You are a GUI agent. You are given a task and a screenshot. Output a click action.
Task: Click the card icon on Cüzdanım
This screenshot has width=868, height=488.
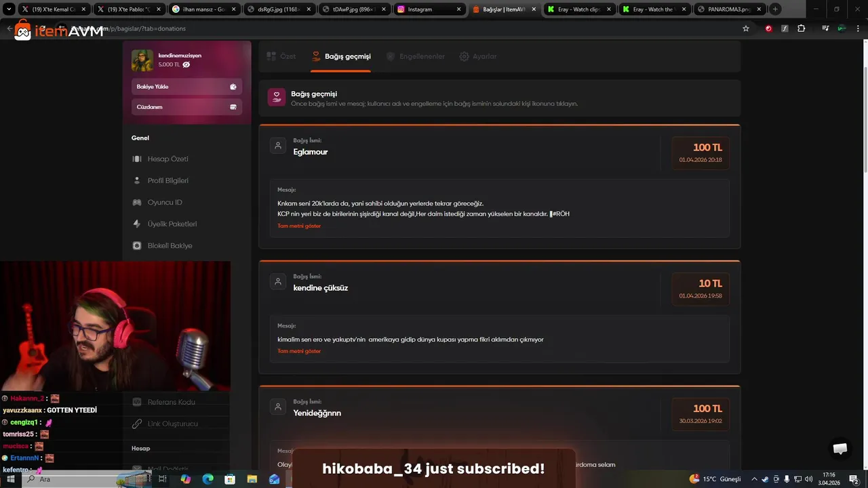tap(233, 107)
